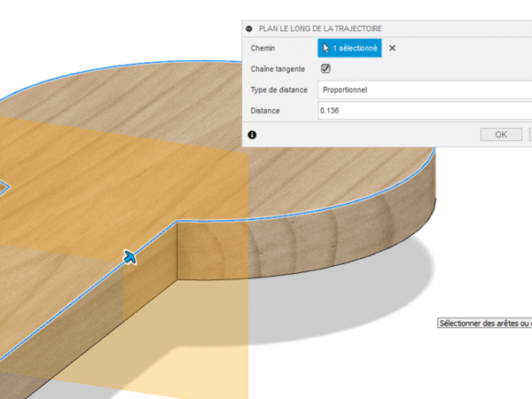Click the 'Chaîne tangente' label text

[278, 69]
